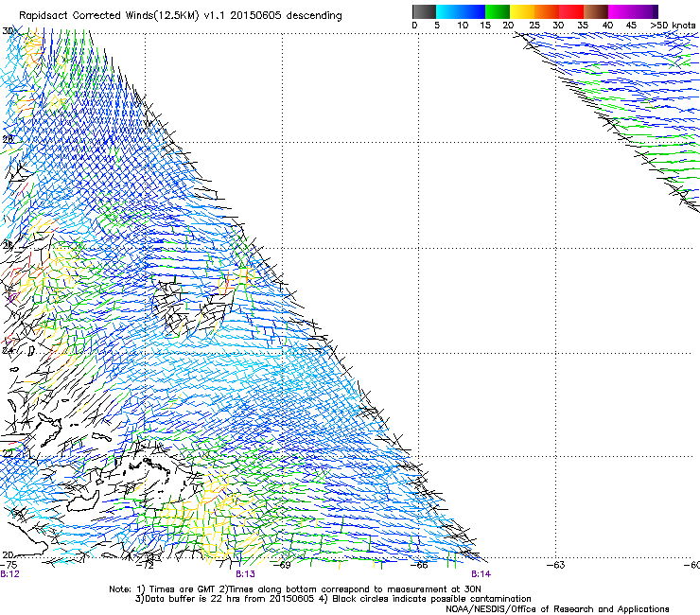Screen dimensions: 700x615
Task: Click the '-75' longitude axis label
Action: tap(9, 565)
